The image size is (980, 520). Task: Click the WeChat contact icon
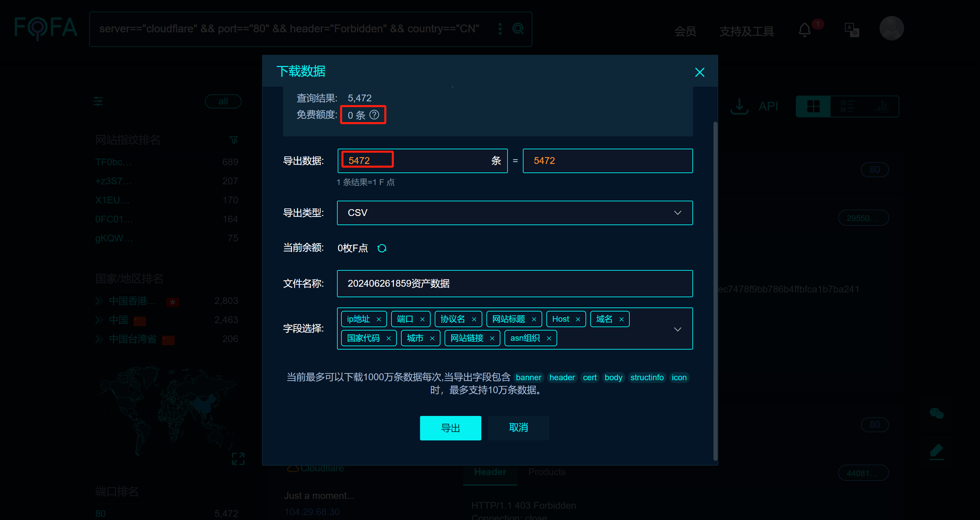point(936,413)
